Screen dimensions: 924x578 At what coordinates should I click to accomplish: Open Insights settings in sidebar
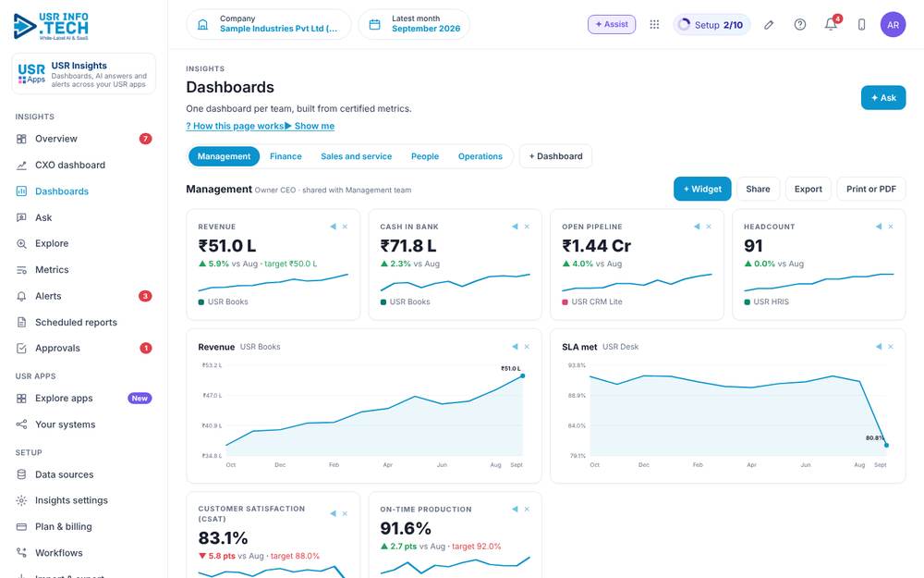84,500
